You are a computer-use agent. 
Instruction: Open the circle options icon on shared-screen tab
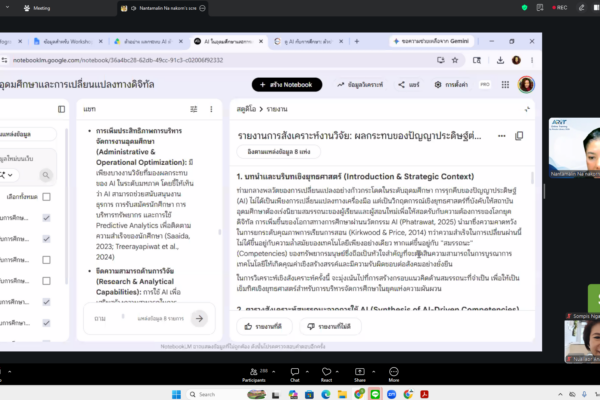coord(202,8)
